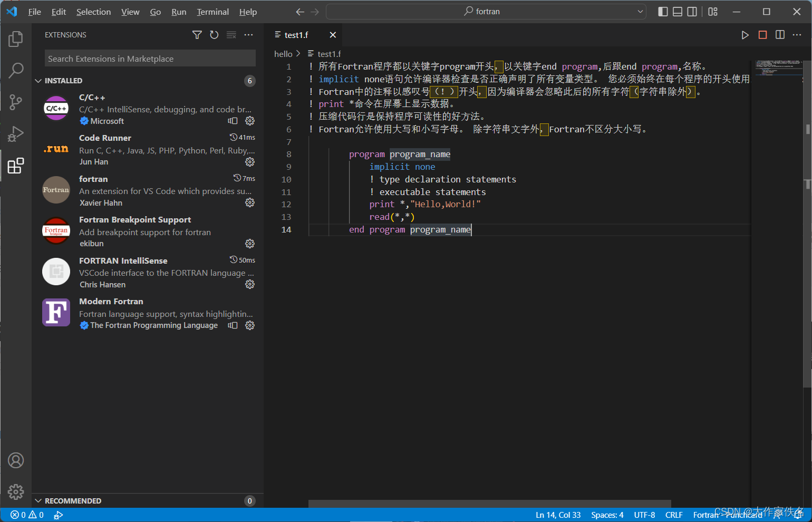
Task: Open the Help menu
Action: point(248,12)
